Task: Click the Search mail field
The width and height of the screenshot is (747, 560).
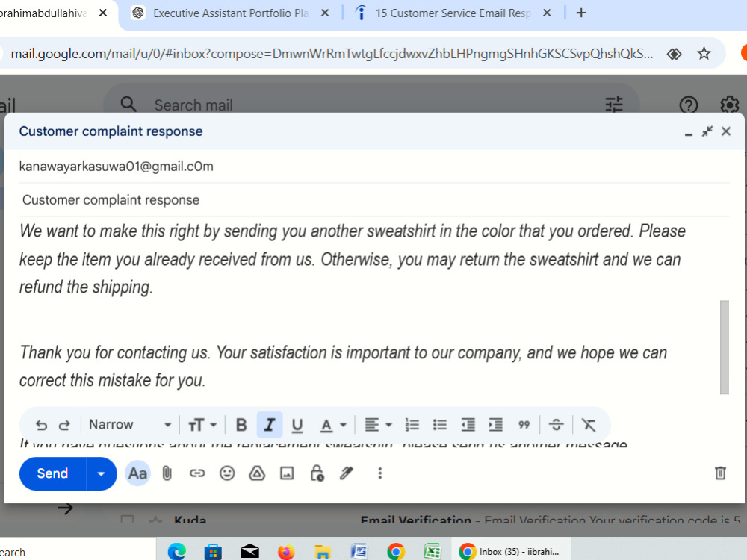Action: (371, 105)
